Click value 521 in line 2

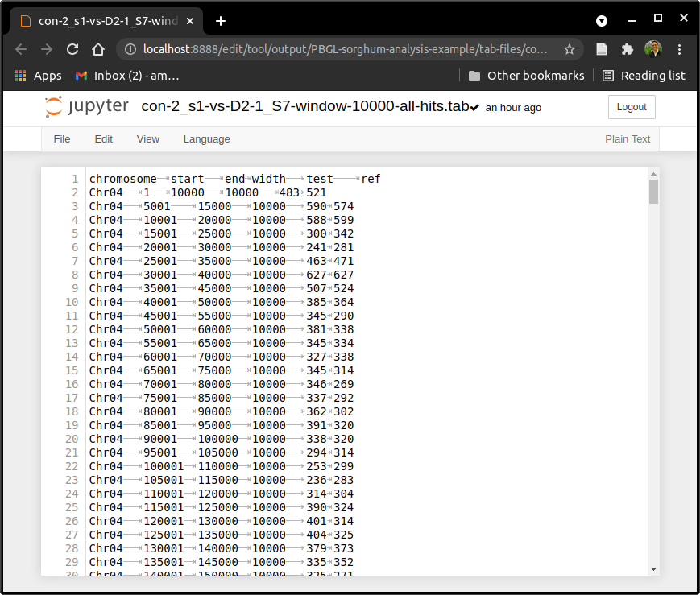pos(317,192)
